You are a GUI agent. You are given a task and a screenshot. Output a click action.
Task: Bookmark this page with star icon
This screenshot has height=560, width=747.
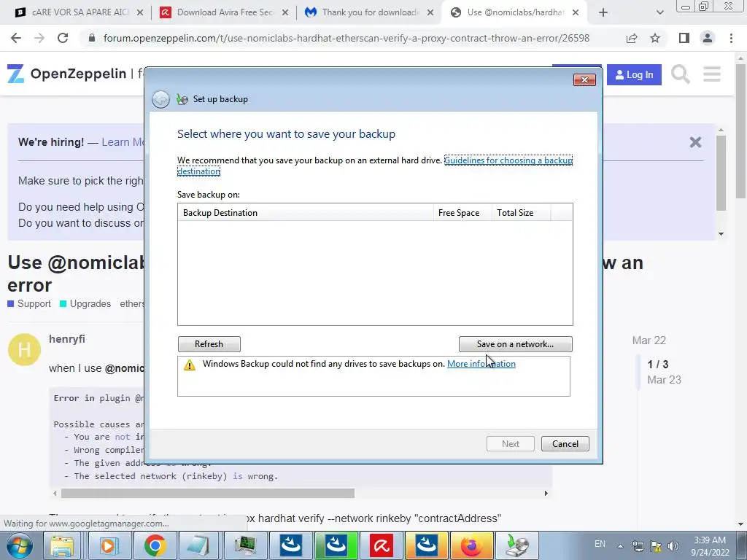pos(655,38)
